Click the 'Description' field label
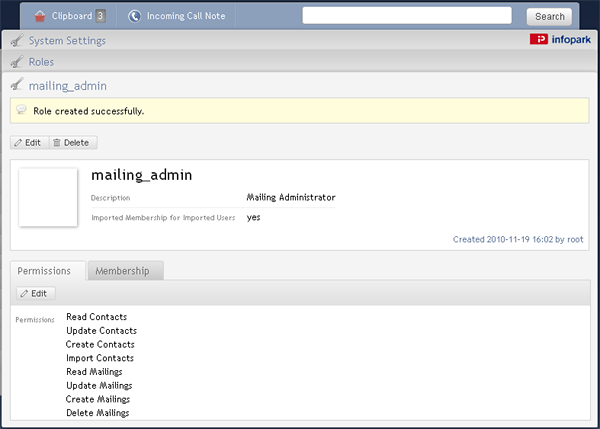Viewport: 600px width, 429px height. pyautogui.click(x=111, y=198)
